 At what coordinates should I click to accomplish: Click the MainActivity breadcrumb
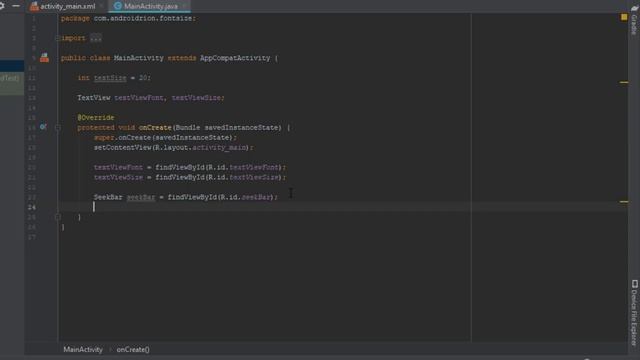pyautogui.click(x=83, y=349)
